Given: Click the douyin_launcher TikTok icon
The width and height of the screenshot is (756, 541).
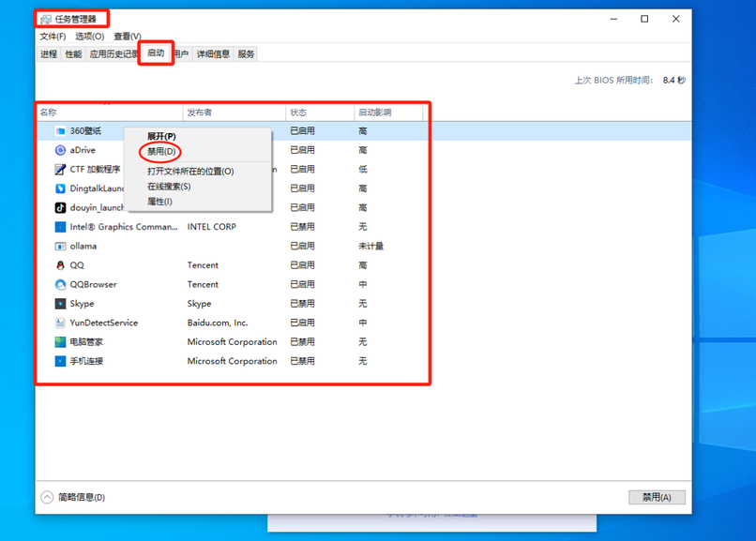Looking at the screenshot, I should [x=60, y=207].
